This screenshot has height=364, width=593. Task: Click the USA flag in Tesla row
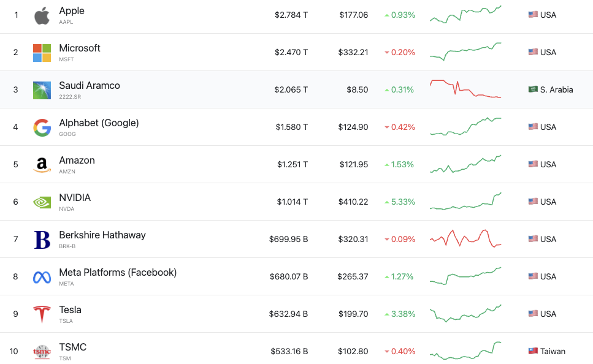point(533,313)
